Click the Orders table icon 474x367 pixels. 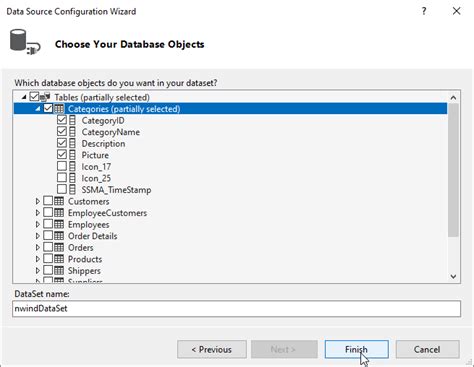pyautogui.click(x=59, y=247)
